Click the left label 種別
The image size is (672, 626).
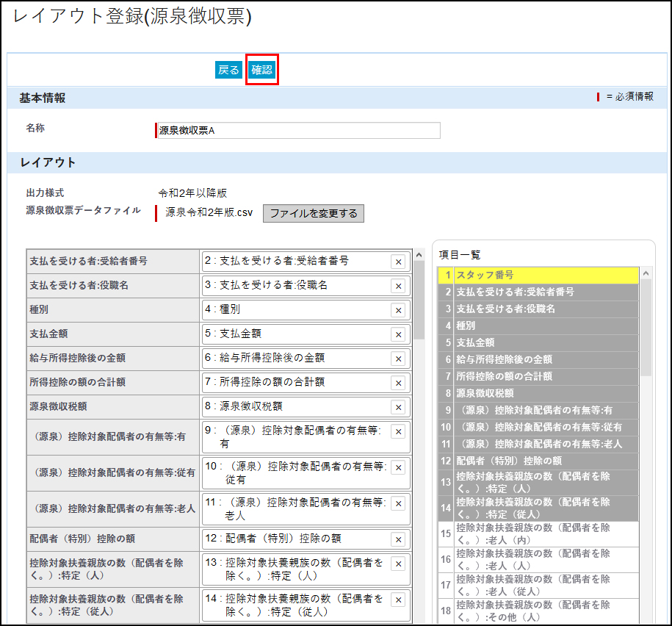pyautogui.click(x=39, y=309)
